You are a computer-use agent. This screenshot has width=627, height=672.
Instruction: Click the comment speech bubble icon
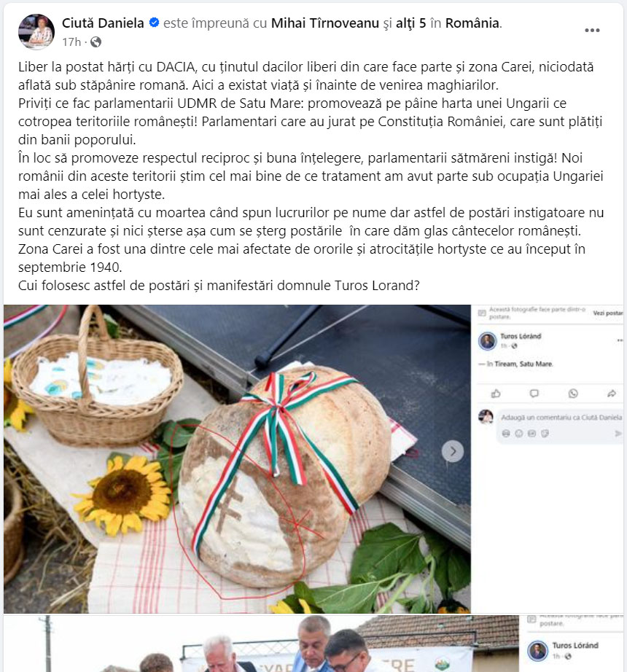pos(534,394)
